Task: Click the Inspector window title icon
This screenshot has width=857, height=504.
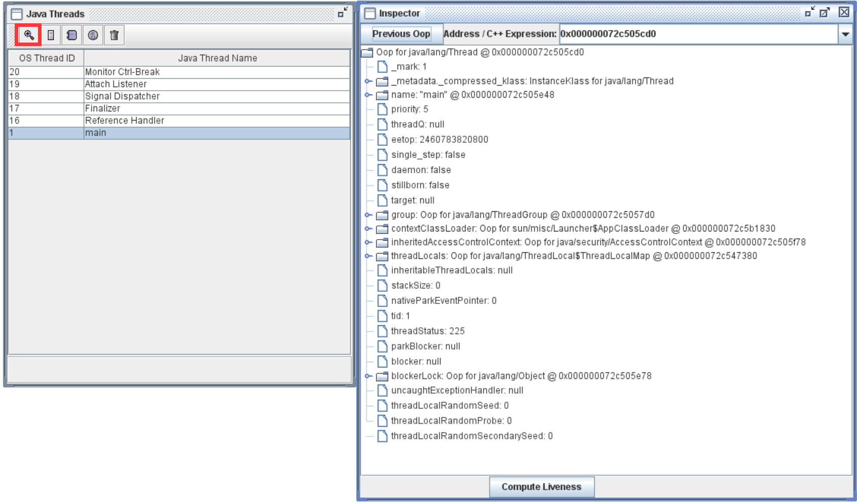Action: (x=370, y=13)
